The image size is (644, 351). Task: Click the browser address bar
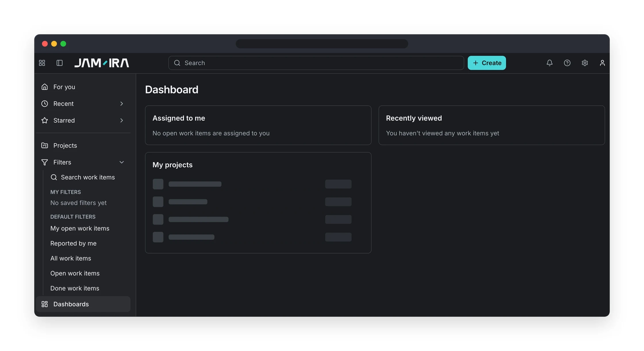(322, 44)
